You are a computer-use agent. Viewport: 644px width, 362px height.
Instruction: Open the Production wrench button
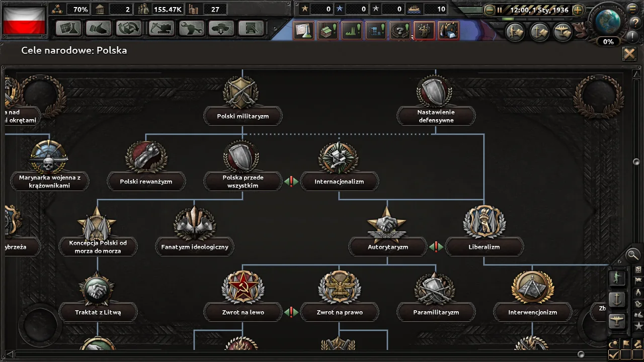point(191,28)
